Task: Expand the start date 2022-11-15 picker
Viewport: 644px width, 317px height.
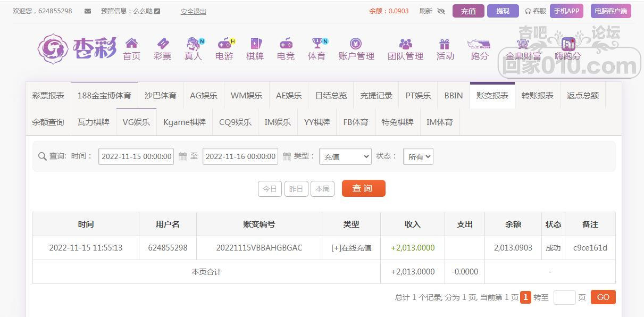Action: 136,156
